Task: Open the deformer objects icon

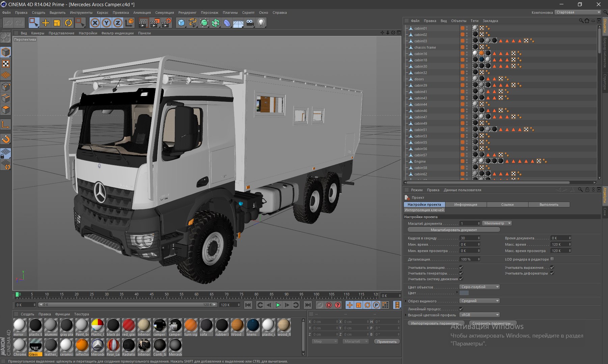Action: pyautogui.click(x=227, y=23)
